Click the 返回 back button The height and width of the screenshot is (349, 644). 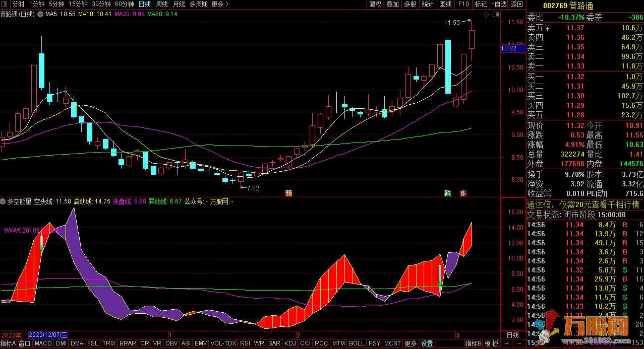click(x=517, y=4)
